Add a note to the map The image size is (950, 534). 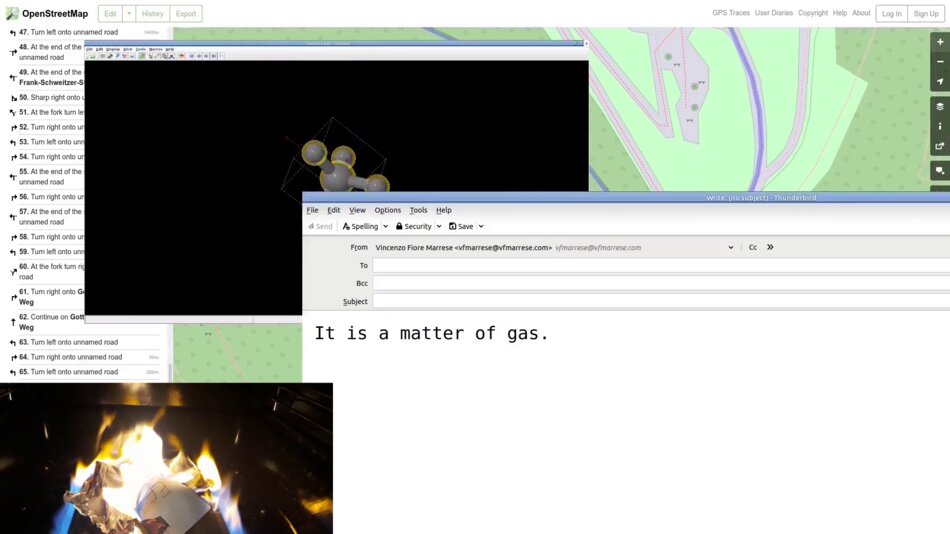940,171
